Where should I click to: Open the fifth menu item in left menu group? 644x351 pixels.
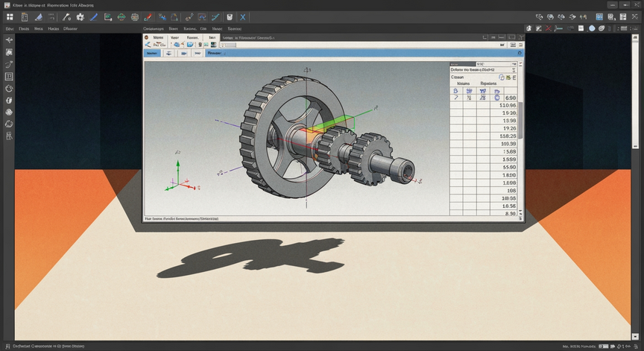70,29
